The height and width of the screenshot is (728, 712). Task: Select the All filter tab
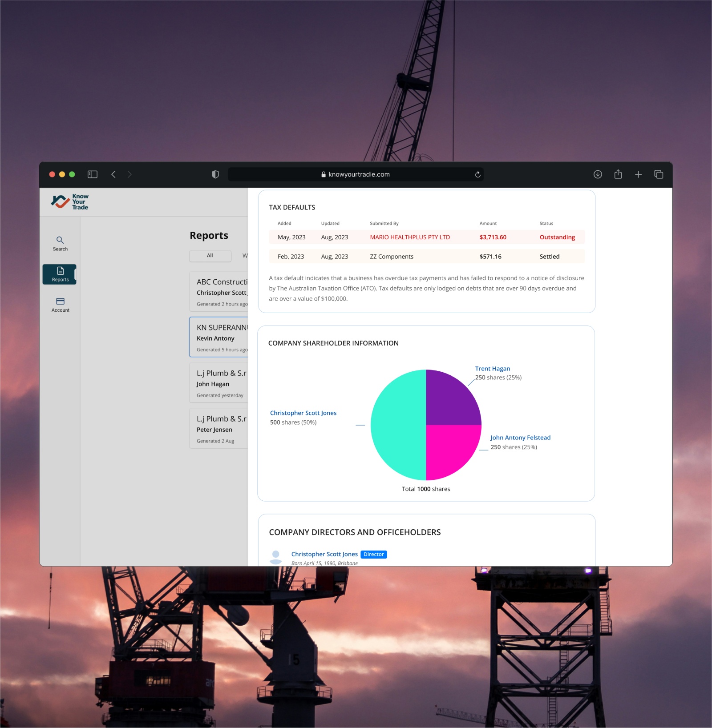click(x=210, y=256)
